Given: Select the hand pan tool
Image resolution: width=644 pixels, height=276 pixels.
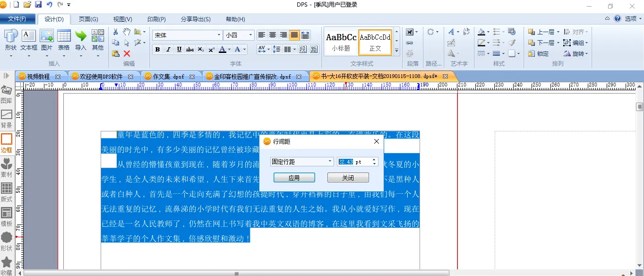Looking at the screenshot, I should tap(127, 32).
